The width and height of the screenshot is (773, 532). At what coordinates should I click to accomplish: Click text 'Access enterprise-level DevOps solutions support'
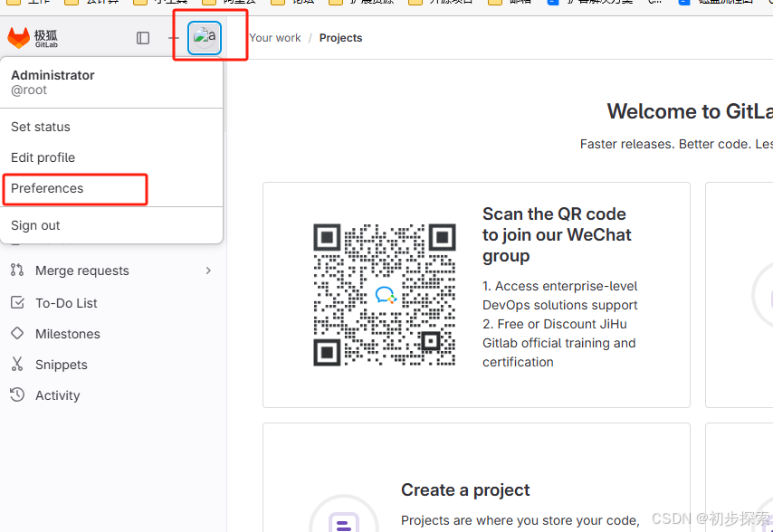pos(560,296)
